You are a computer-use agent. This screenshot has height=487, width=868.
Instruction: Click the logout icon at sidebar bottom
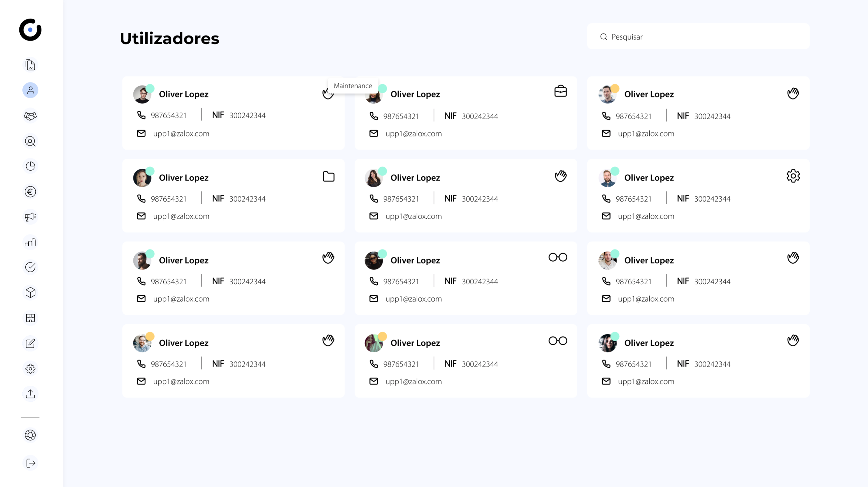click(30, 463)
